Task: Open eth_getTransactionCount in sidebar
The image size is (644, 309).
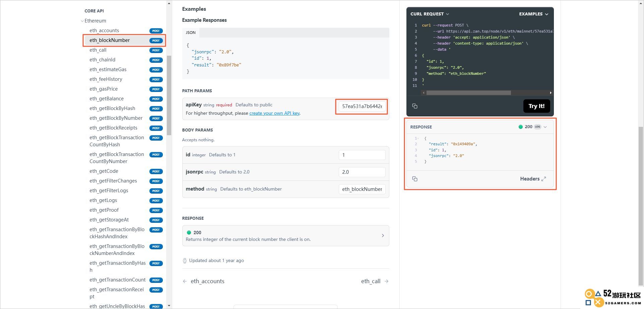Action: point(124,280)
